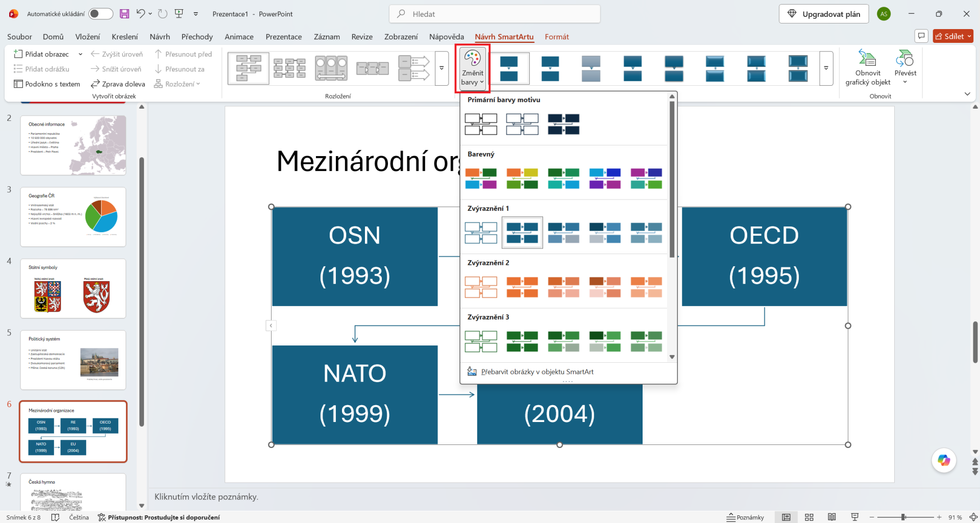Expand the layouts gallery More arrow
Screen dimensions: 980x523
click(442, 68)
